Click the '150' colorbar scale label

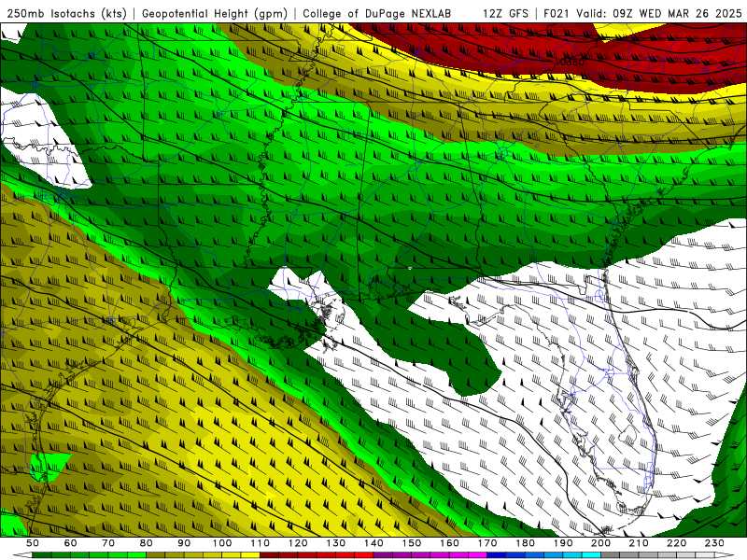click(412, 543)
